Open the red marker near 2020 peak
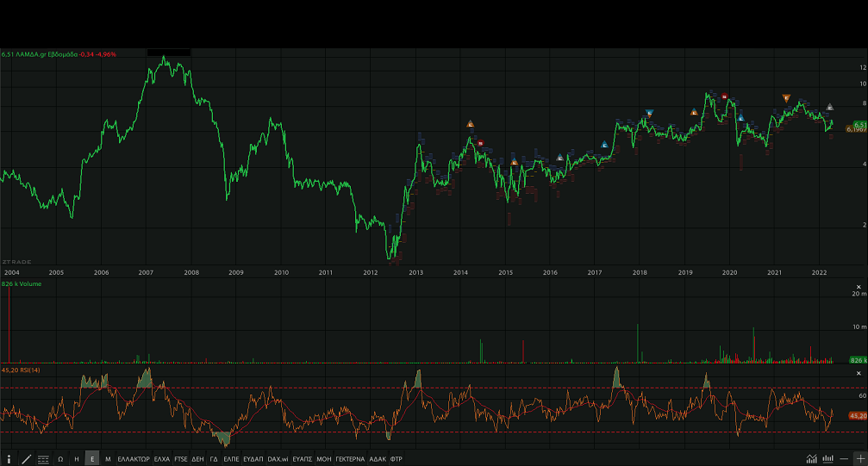Screen dimensions: 868x466 click(724, 96)
